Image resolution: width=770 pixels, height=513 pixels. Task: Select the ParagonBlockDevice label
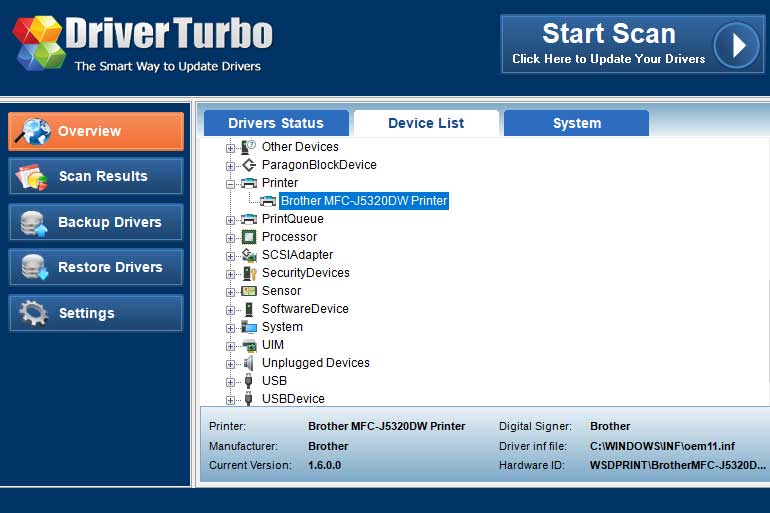319,165
